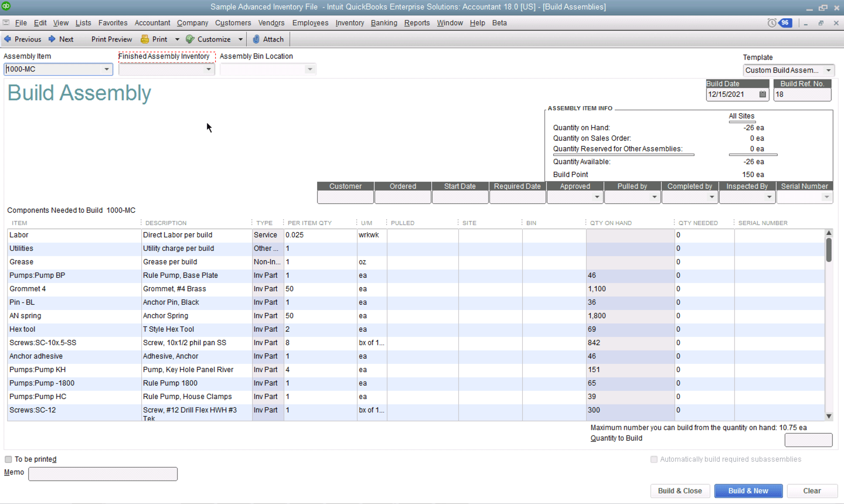Open the Template dropdown list
Image resolution: width=844 pixels, height=504 pixels.
point(828,70)
